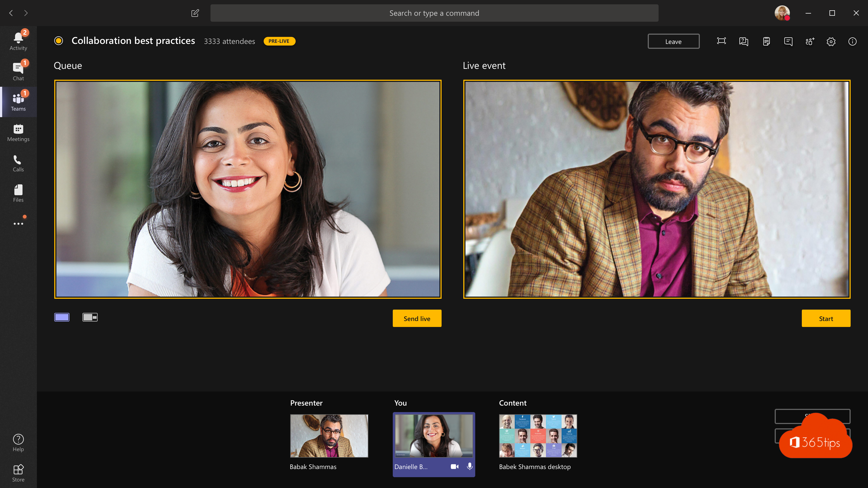Image resolution: width=868 pixels, height=488 pixels.
Task: Open Meeting Notes icon in toolbar
Action: coord(766,41)
